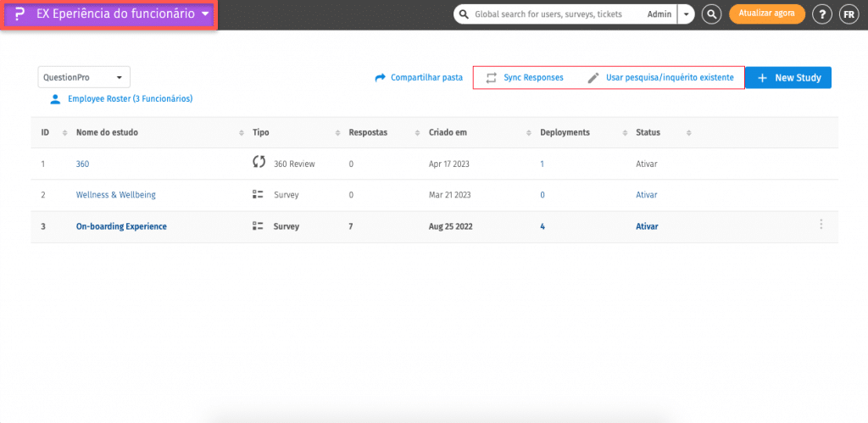Open the EX Eperiência do funcionário product switcher

(x=109, y=15)
